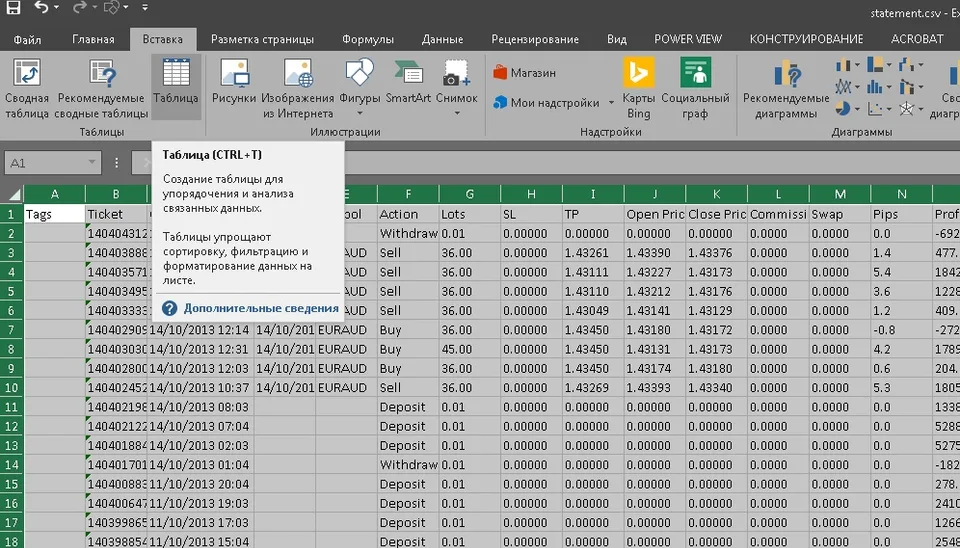The height and width of the screenshot is (548, 960).
Task: Open the КОНСТРУИРОВАНИЕ tab
Action: (806, 39)
